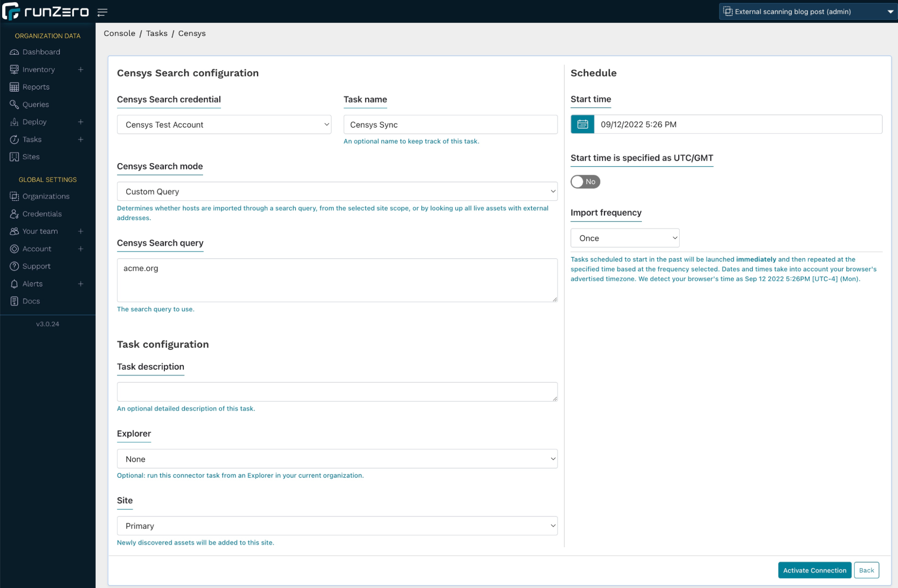This screenshot has height=588, width=898.
Task: Open the Docs page
Action: (x=31, y=301)
